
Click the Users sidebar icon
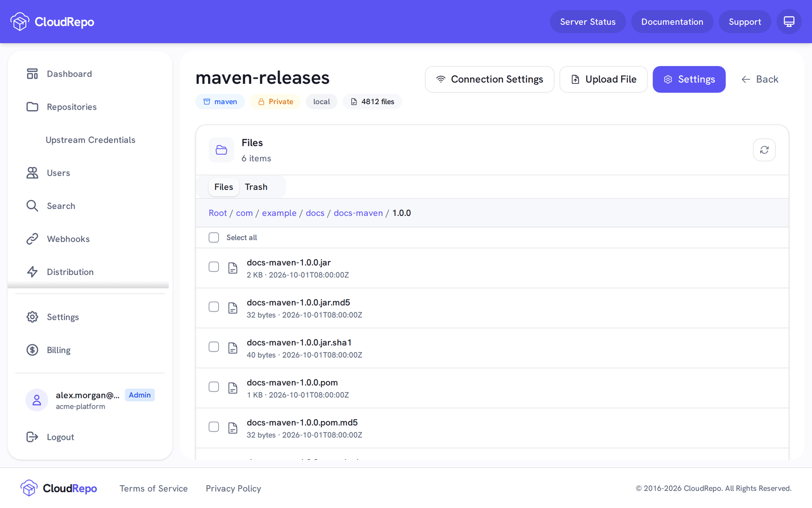pyautogui.click(x=32, y=173)
